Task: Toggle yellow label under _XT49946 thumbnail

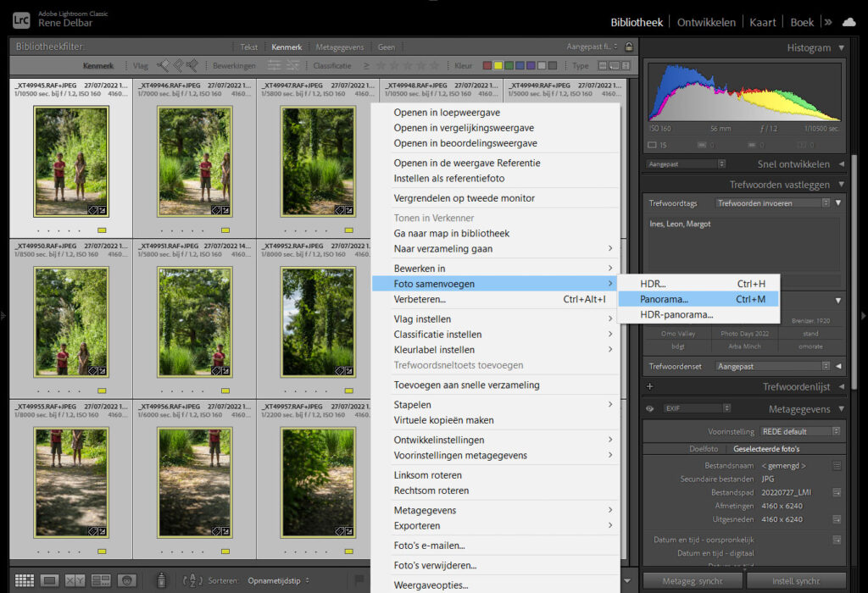Action: (x=225, y=230)
